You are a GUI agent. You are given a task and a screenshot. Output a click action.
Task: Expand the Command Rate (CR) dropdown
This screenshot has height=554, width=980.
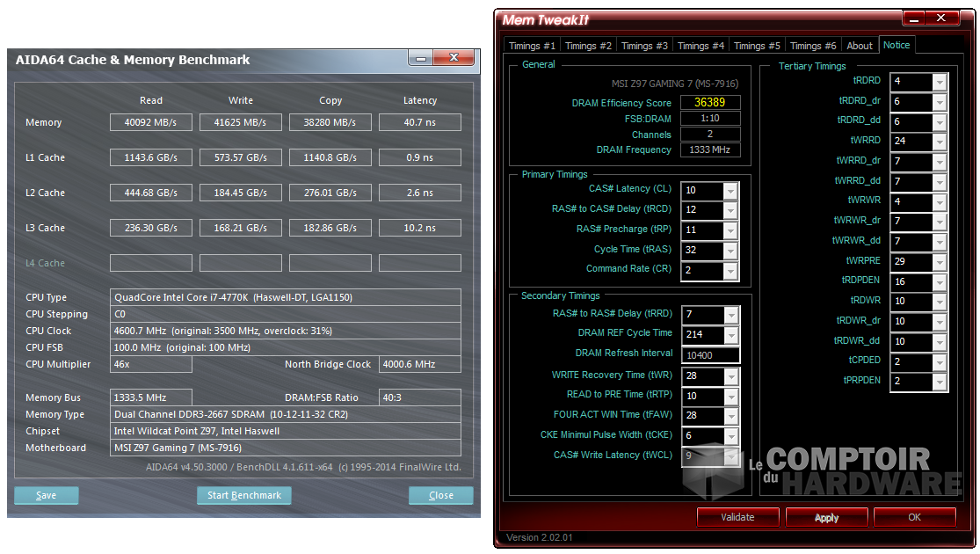point(730,270)
